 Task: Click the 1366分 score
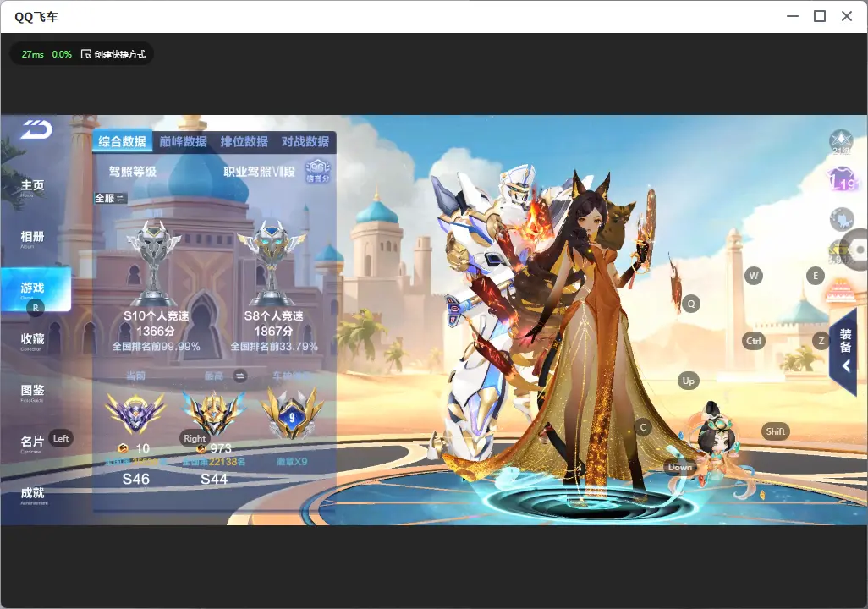(156, 331)
